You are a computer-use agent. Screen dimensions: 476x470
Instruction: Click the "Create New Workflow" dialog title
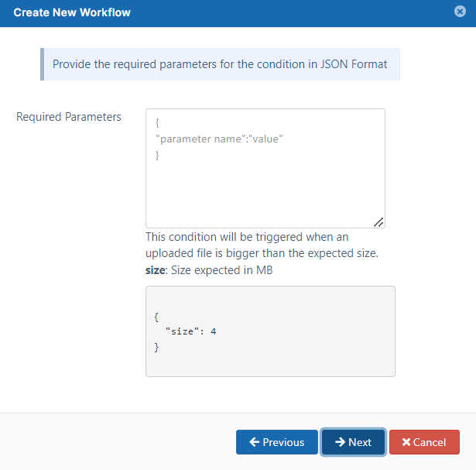point(72,12)
